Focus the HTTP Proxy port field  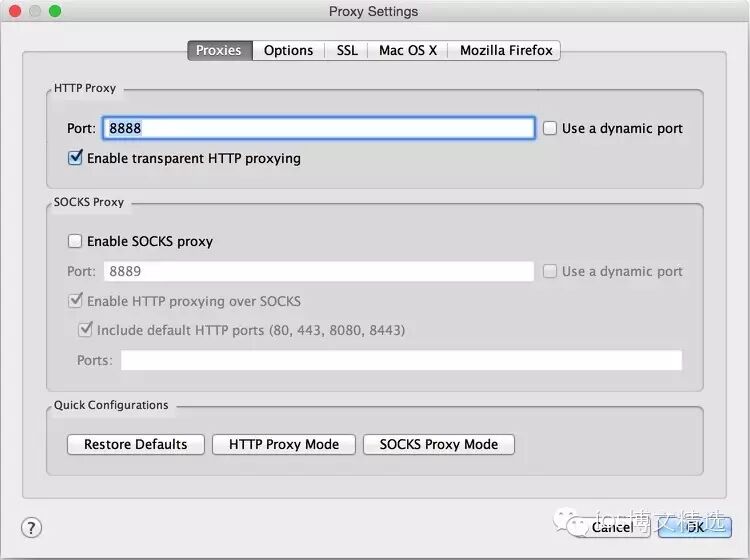[319, 128]
